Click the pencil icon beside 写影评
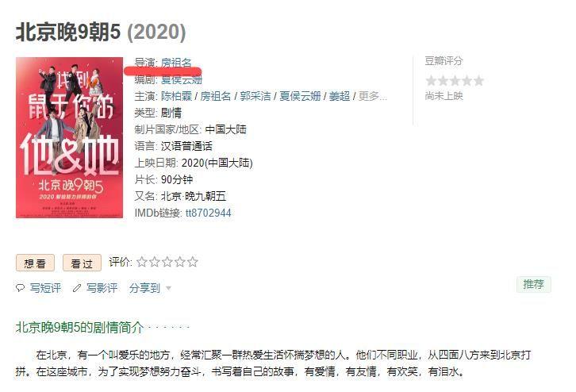The height and width of the screenshot is (392, 576). click(76, 288)
